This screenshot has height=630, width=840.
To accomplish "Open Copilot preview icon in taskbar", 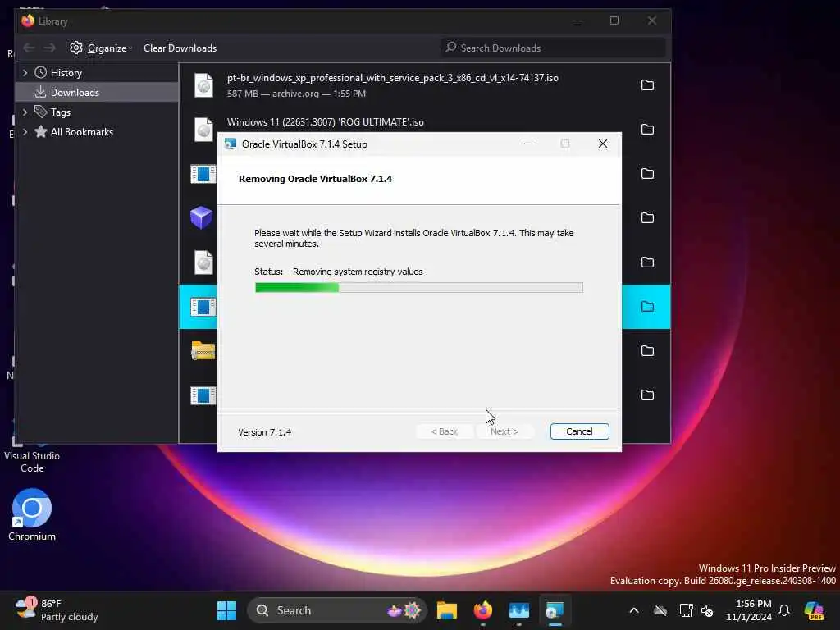I will point(814,610).
